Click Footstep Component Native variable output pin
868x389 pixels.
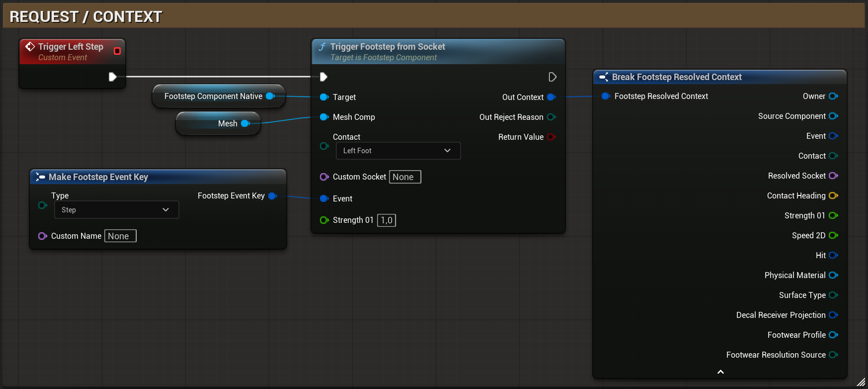pyautogui.click(x=270, y=96)
